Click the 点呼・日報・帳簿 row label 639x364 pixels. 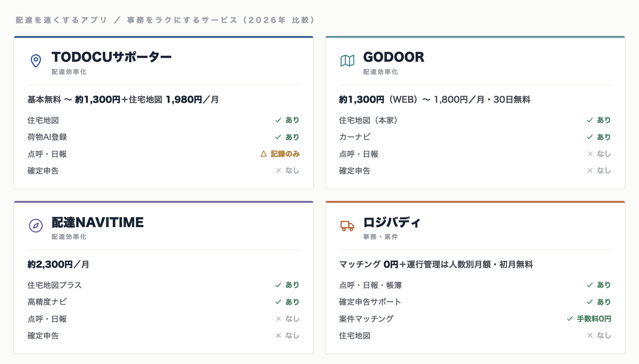(x=370, y=285)
